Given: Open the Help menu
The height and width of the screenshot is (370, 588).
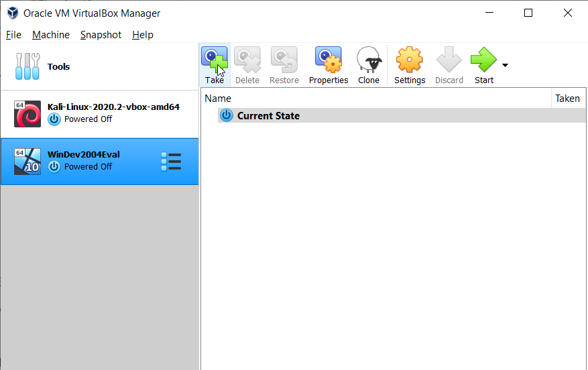Looking at the screenshot, I should pos(143,35).
